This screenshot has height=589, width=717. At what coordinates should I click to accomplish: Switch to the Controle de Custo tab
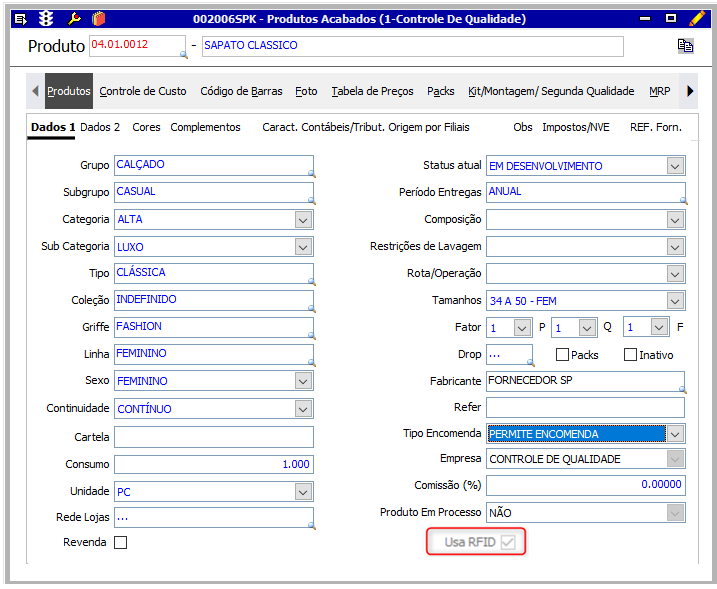[x=143, y=91]
